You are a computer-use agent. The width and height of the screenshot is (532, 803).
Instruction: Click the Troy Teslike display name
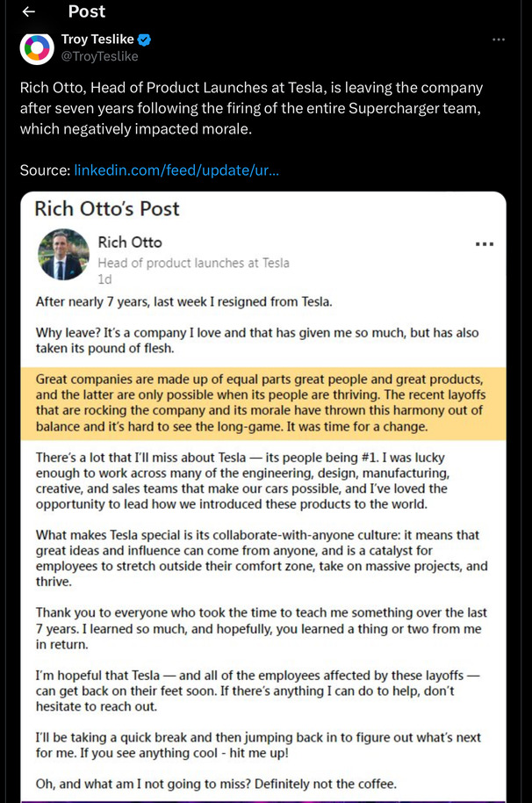(97, 40)
